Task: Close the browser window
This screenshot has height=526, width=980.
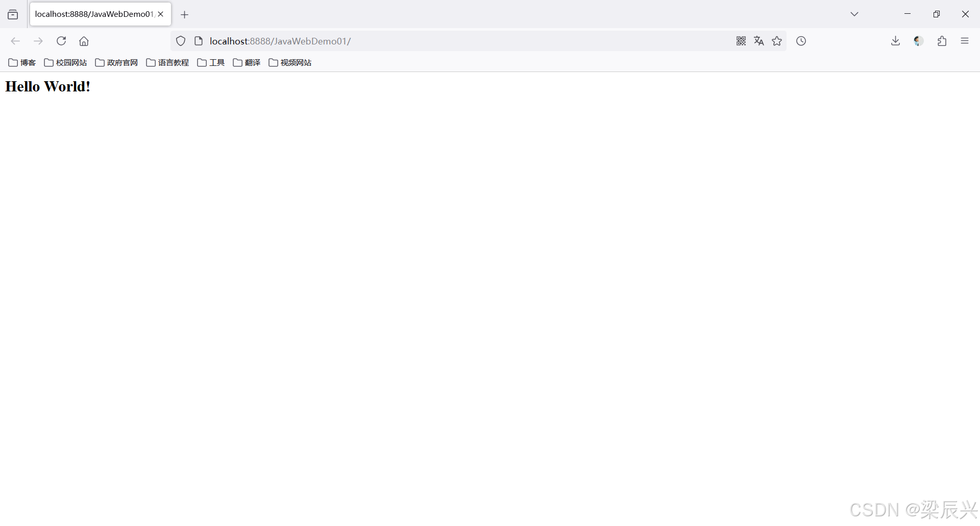Action: coord(965,14)
